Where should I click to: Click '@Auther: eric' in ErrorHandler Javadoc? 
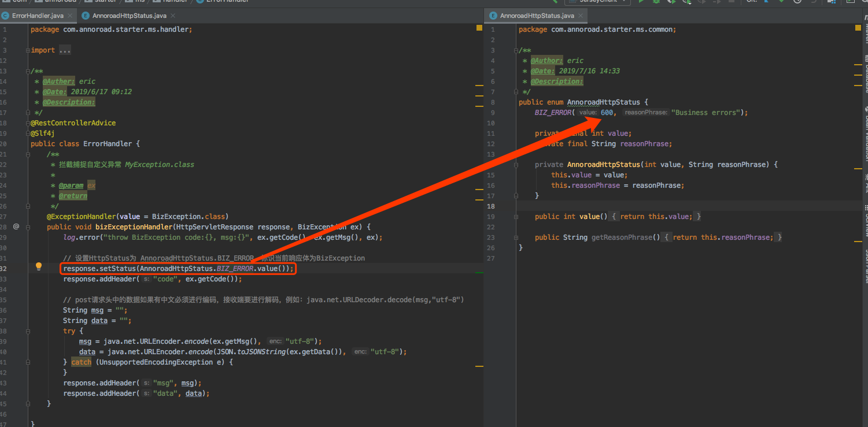point(69,81)
